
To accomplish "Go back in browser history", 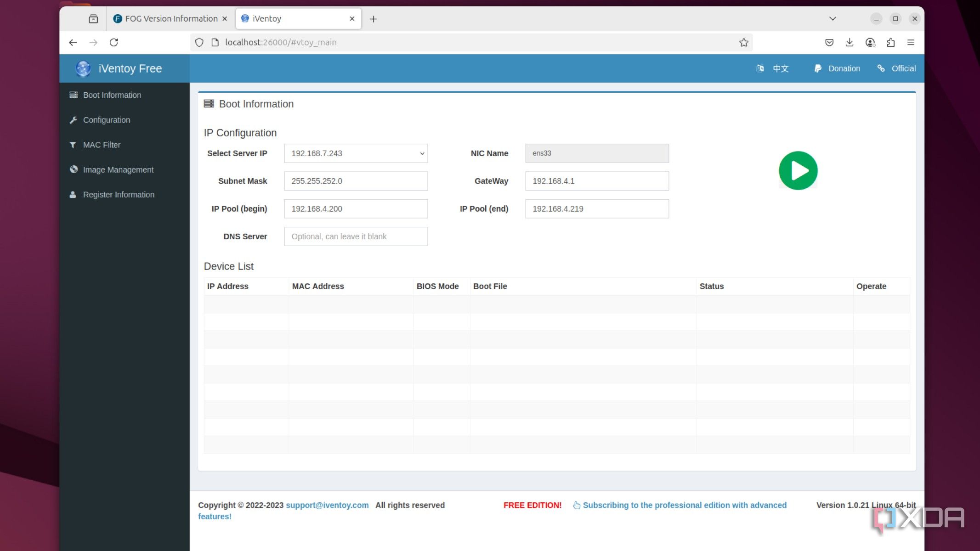I will [73, 42].
